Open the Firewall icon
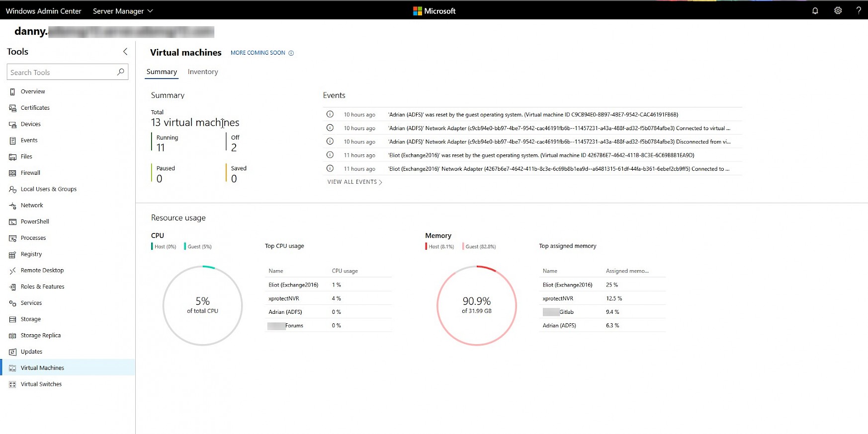The height and width of the screenshot is (434, 868). [x=12, y=173]
